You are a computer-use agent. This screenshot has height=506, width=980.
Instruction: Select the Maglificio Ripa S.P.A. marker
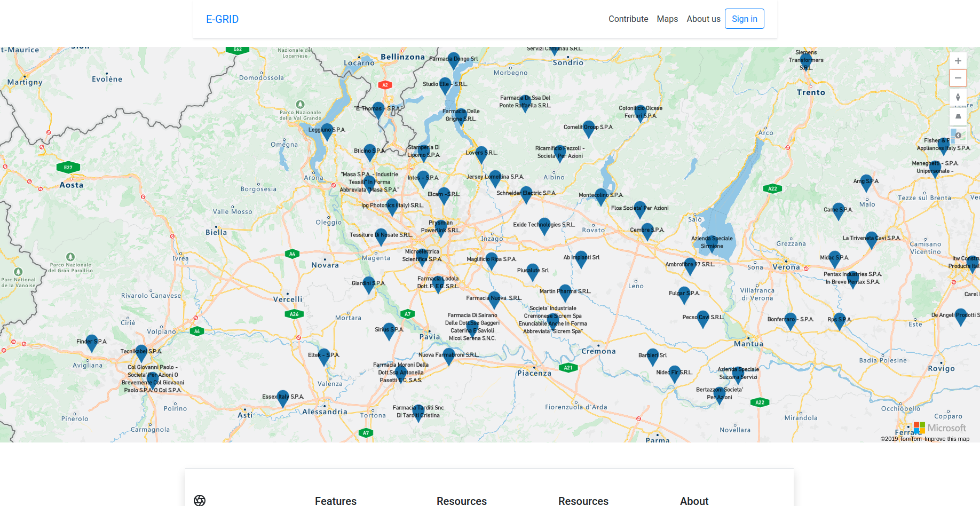coord(492,261)
